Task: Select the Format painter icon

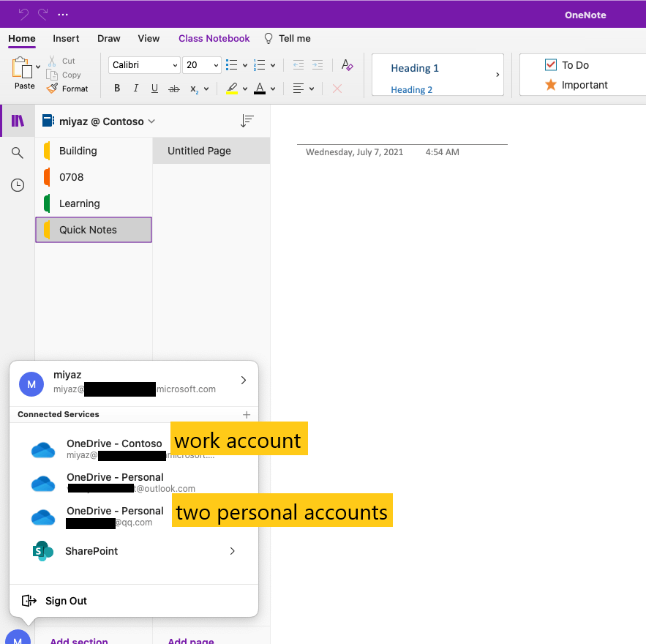Action: (52, 88)
